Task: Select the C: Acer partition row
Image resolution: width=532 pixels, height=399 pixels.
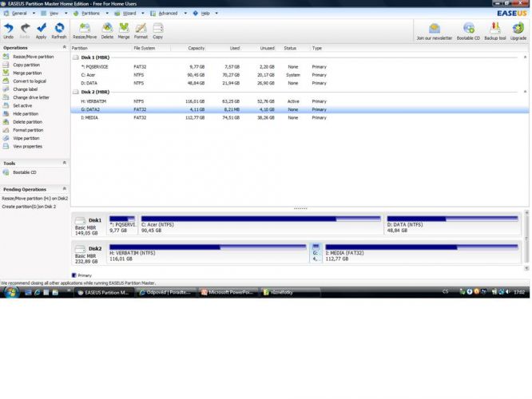Action: (x=300, y=75)
